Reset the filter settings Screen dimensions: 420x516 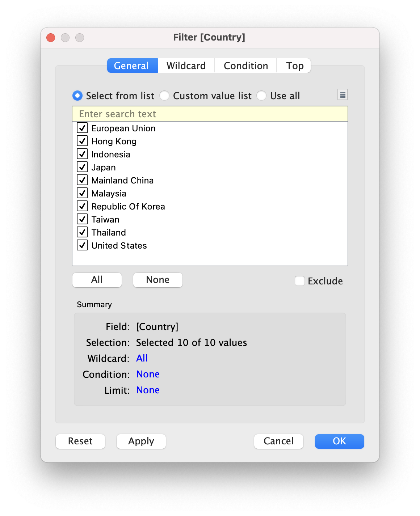click(x=80, y=441)
